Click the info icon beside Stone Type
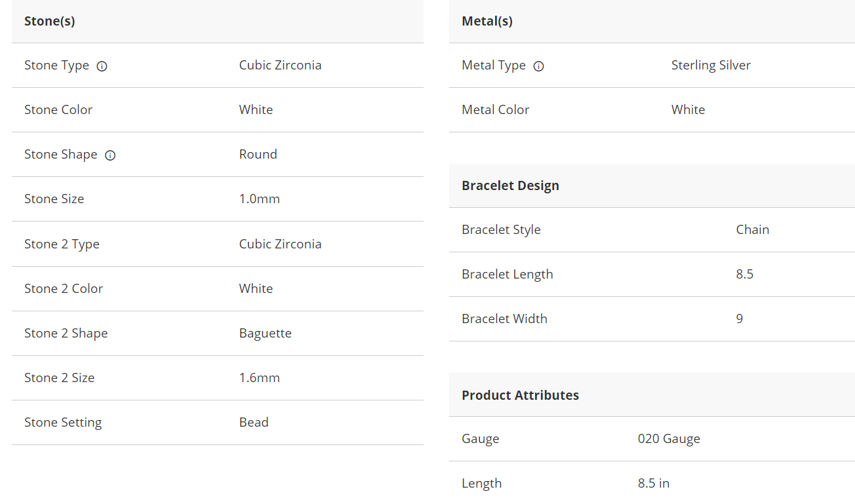855x504 pixels. [102, 66]
